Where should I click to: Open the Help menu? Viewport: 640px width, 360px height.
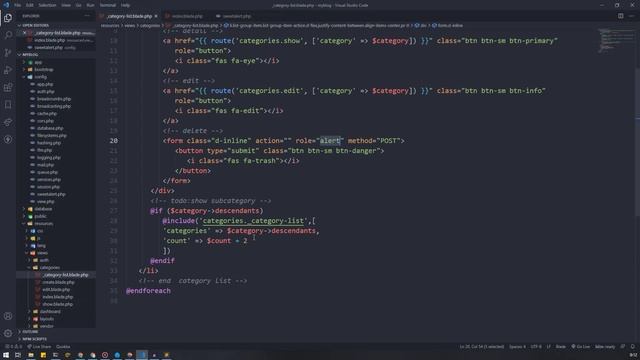pyautogui.click(x=125, y=5)
